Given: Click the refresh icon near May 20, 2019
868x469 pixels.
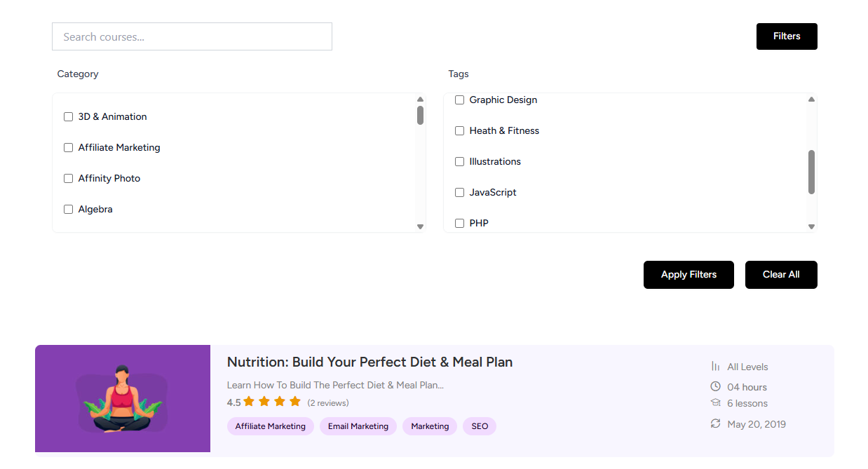Looking at the screenshot, I should click(x=715, y=423).
